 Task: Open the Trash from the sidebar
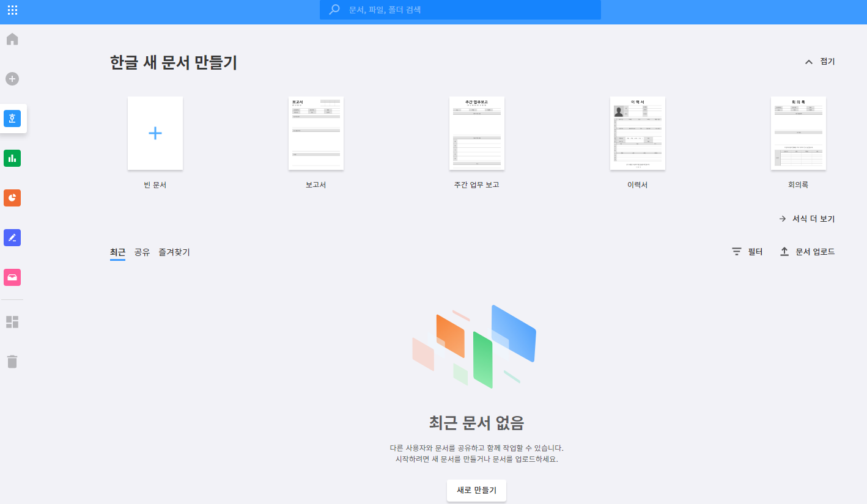pyautogui.click(x=12, y=361)
